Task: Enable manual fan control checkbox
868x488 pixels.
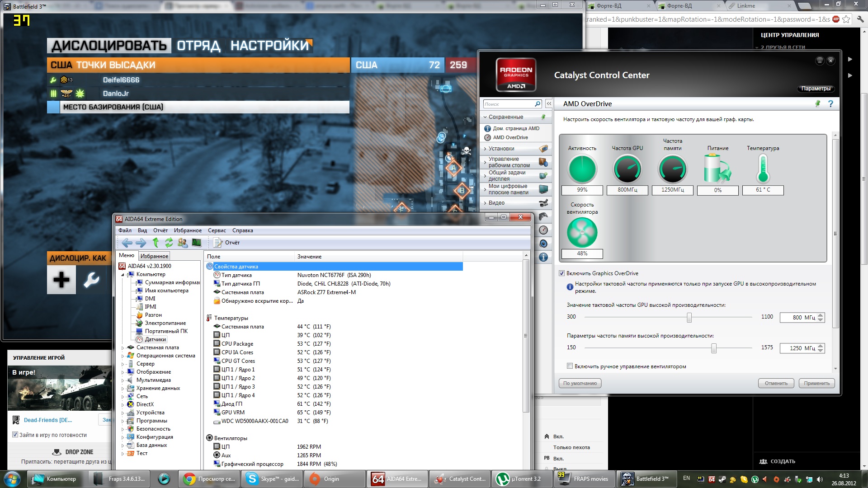Action: coord(570,366)
